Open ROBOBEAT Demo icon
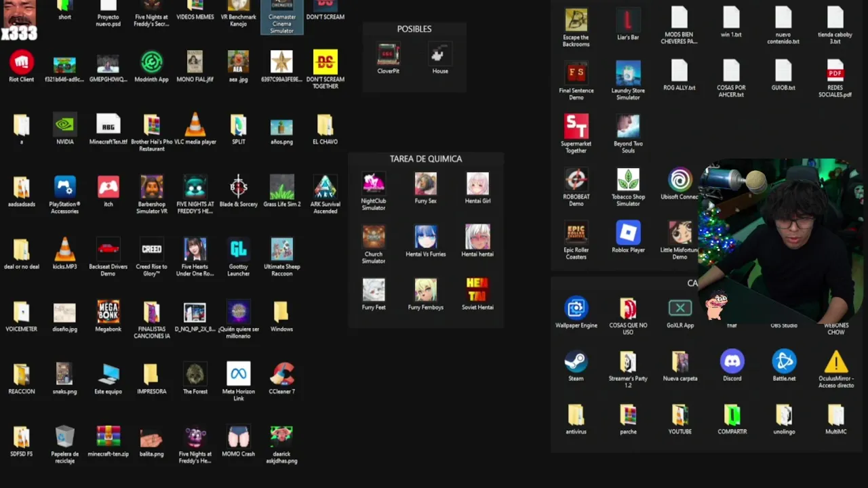Image resolution: width=868 pixels, height=488 pixels. click(x=576, y=180)
